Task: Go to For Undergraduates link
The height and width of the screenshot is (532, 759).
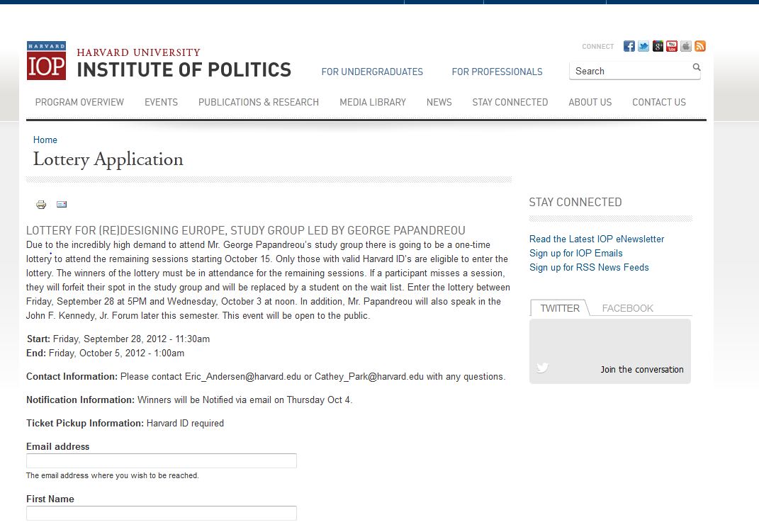Action: click(372, 72)
